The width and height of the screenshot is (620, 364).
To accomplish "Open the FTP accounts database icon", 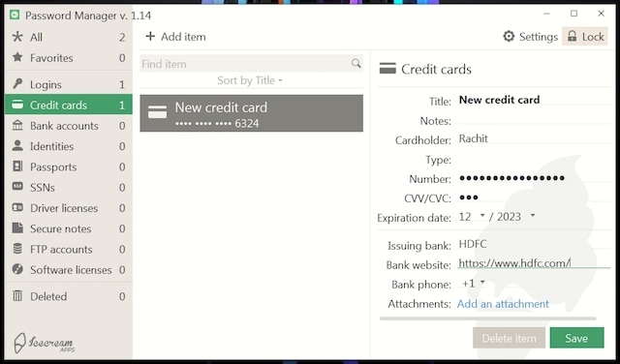I will click(x=17, y=249).
